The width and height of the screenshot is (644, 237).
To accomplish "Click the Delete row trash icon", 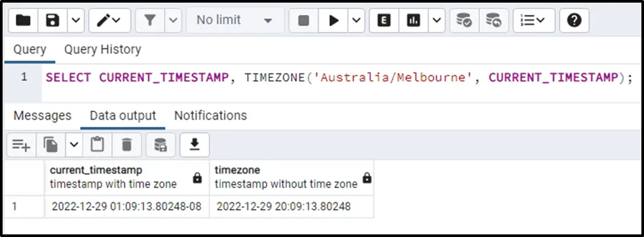I will click(x=127, y=145).
